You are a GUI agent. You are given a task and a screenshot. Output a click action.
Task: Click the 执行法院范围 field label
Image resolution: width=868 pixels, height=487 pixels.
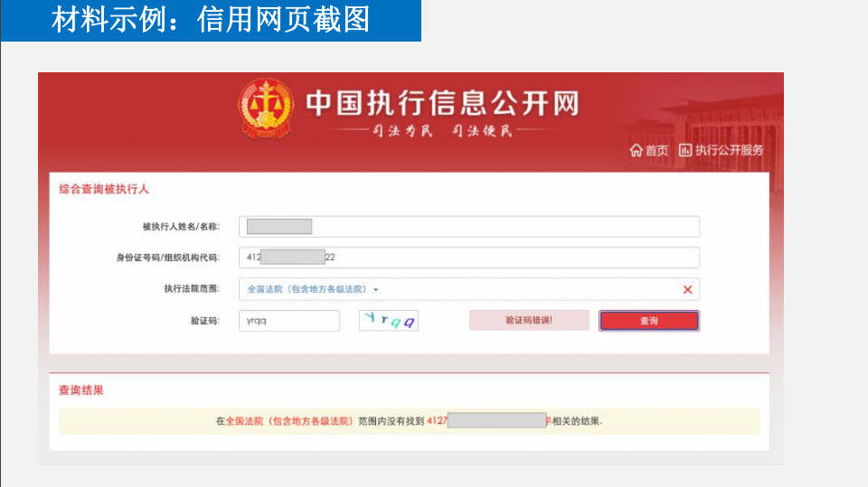point(192,289)
